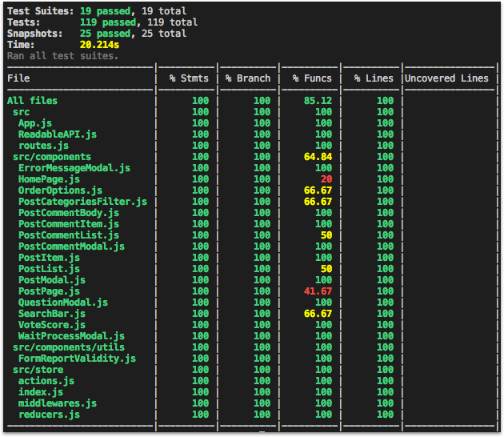
Task: Click the % Lines value for HomePage.js
Action: (385, 179)
